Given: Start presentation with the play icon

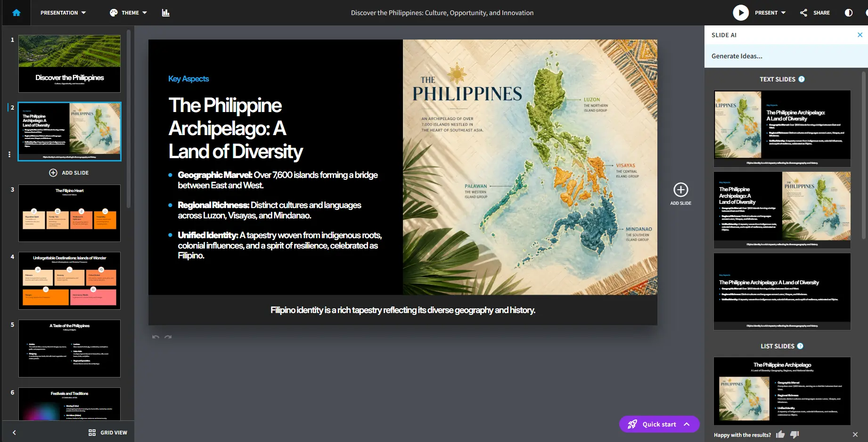Looking at the screenshot, I should (741, 13).
